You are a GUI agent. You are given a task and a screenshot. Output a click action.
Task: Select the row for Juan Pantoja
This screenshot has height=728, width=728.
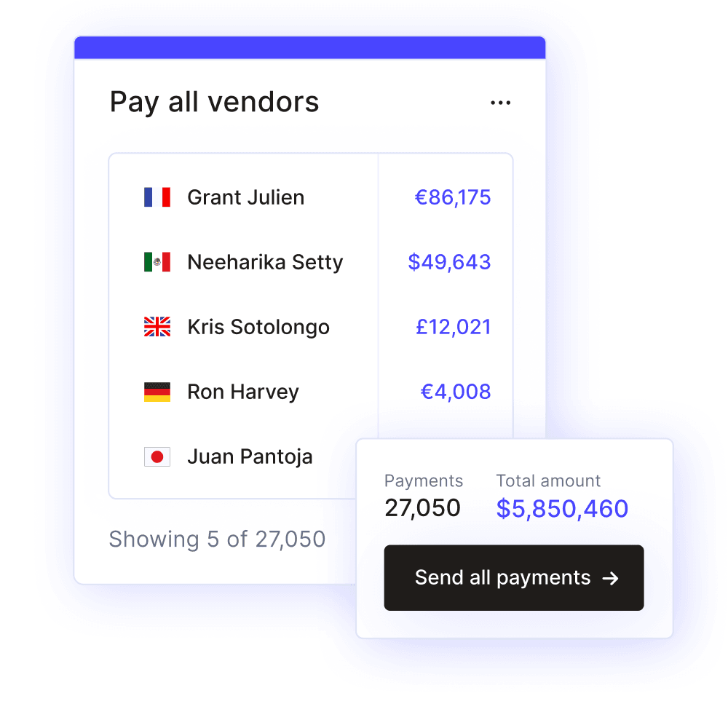[250, 456]
